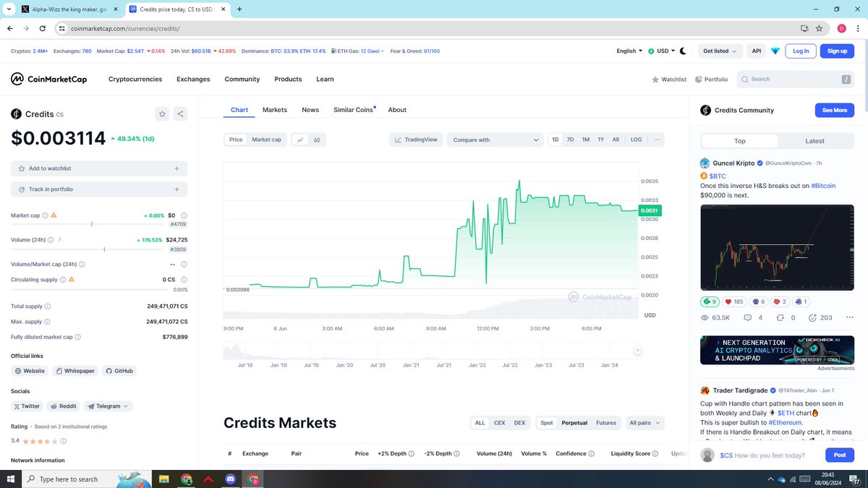Image resolution: width=868 pixels, height=488 pixels.
Task: Open more options on Guncel Kripto post
Action: [850, 317]
